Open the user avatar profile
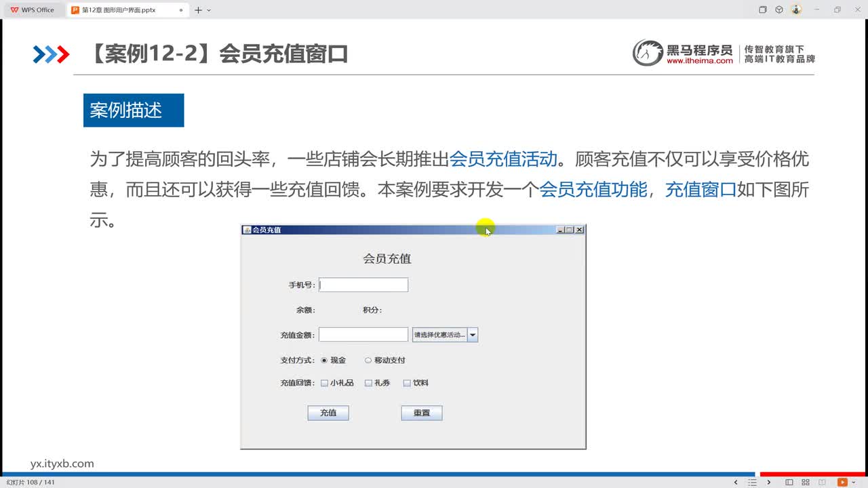Image resolution: width=868 pixels, height=488 pixels. (x=796, y=9)
